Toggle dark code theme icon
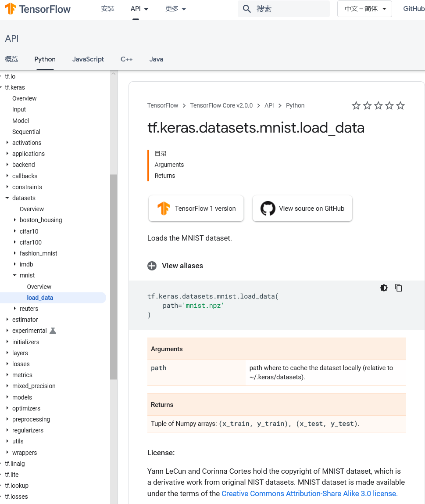425x504 pixels. 384,288
